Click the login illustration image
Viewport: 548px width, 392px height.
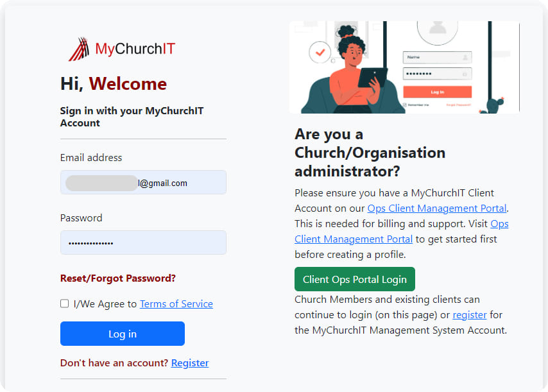pos(404,67)
